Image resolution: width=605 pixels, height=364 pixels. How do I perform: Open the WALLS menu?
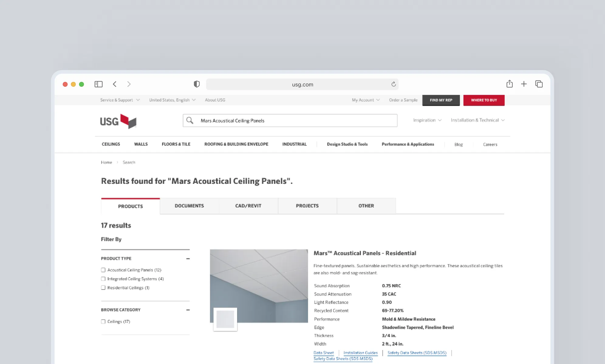141,144
